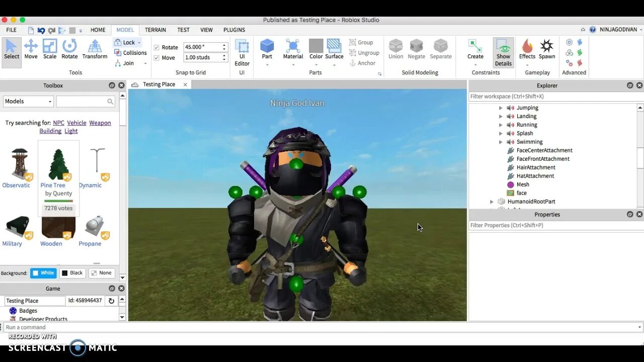Select Splash in the Explorer
The height and width of the screenshot is (362, 644).
pos(524,133)
